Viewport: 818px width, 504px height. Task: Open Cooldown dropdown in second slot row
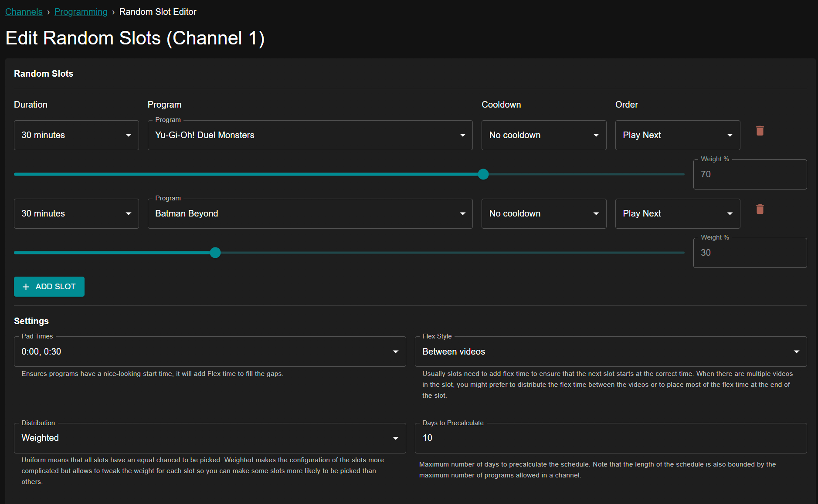(x=543, y=214)
